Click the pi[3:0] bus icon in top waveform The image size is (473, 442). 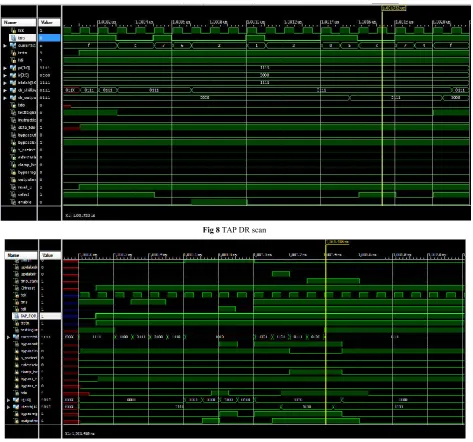[13, 68]
